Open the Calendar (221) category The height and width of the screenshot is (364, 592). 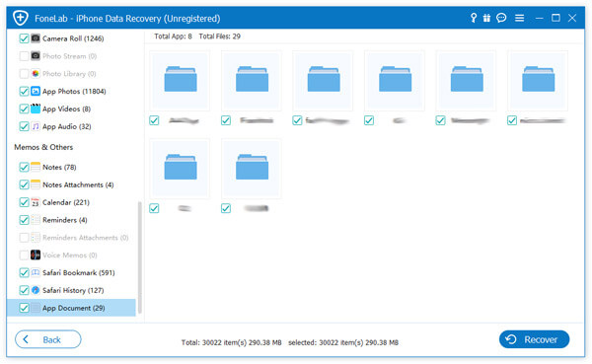pos(66,202)
